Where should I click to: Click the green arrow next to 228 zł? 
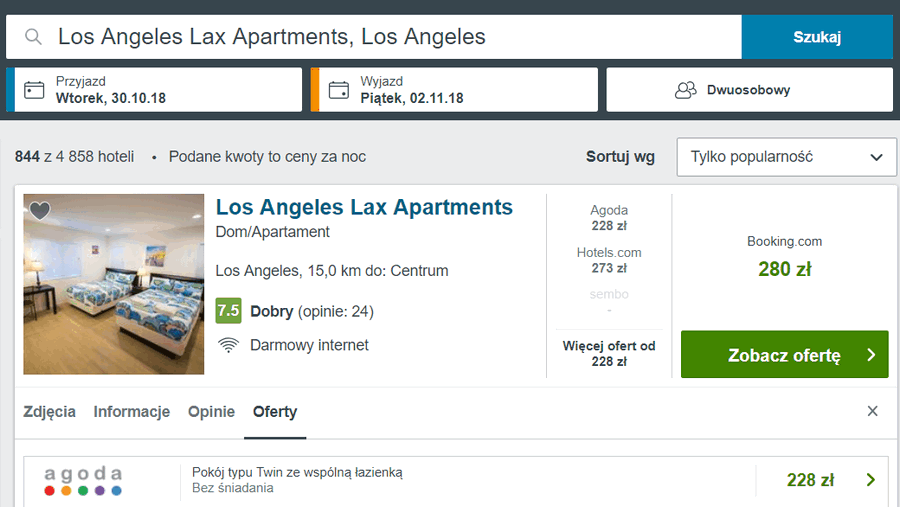pyautogui.click(x=871, y=480)
